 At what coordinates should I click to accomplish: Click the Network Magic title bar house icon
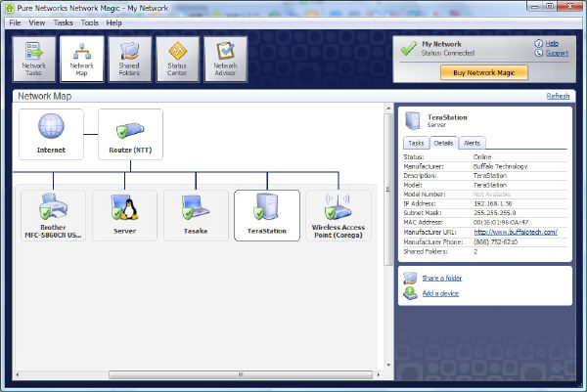(x=10, y=8)
